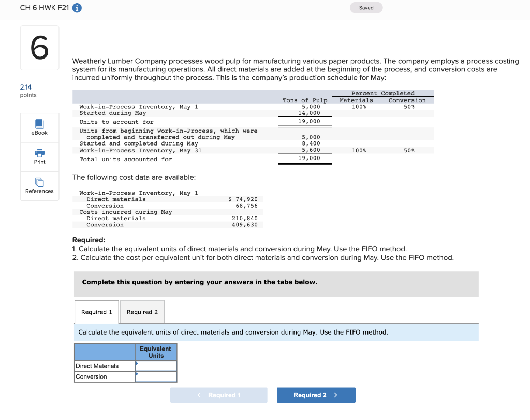The width and height of the screenshot is (530, 420).
Task: Click the Units to account for row
Action: click(253, 122)
